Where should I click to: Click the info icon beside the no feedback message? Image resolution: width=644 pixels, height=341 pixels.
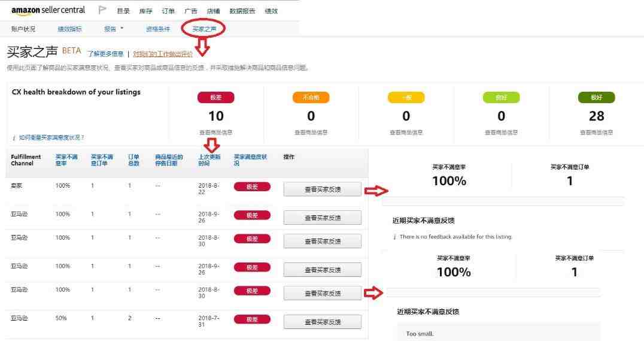(394, 237)
